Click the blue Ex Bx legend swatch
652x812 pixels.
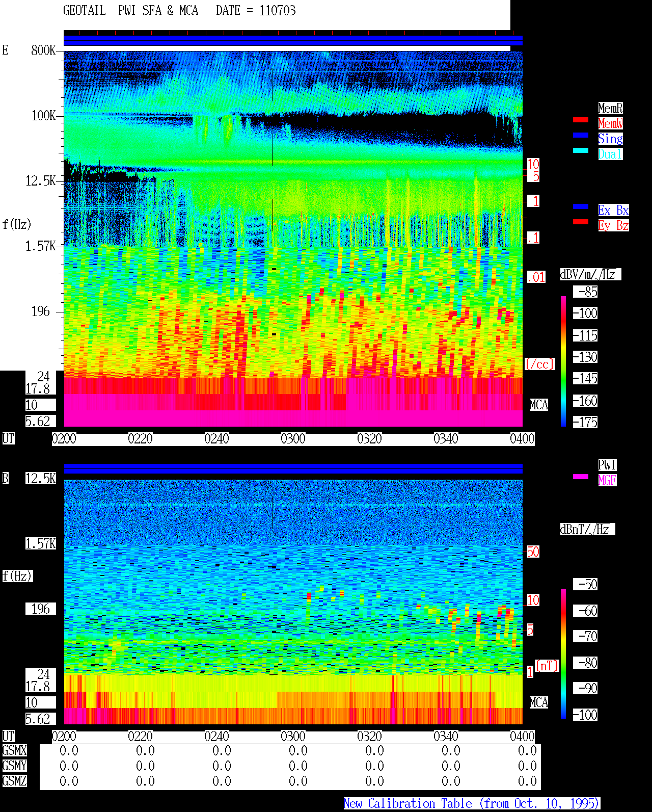(x=581, y=206)
